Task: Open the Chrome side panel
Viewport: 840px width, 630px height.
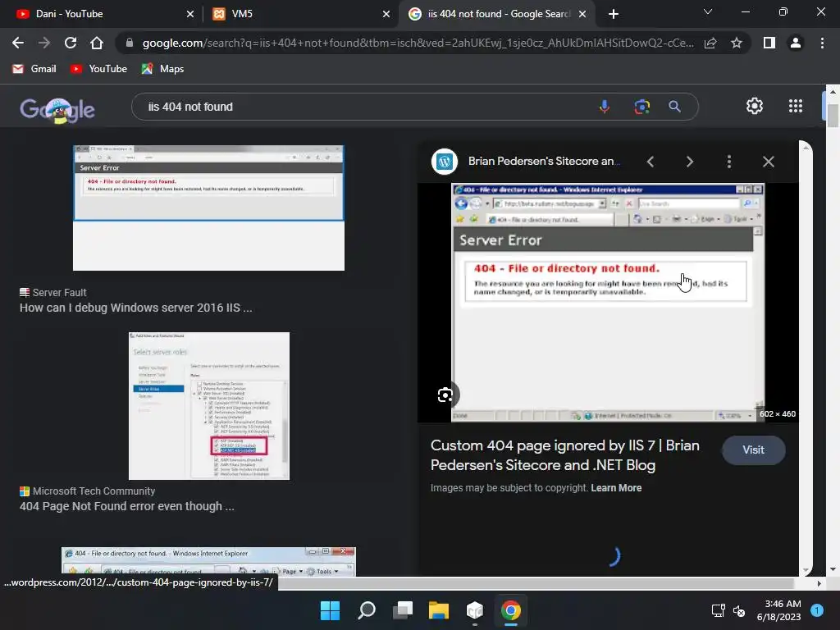Action: click(769, 43)
